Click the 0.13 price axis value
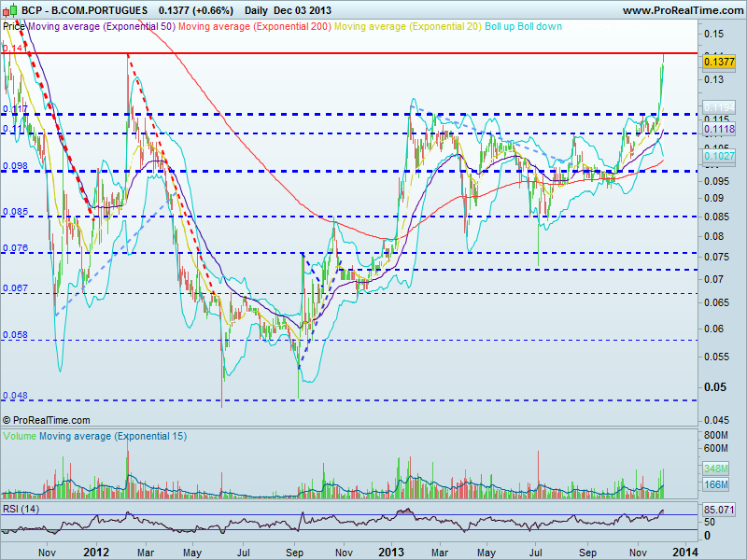Screen dimensions: 747x560 [x=713, y=79]
